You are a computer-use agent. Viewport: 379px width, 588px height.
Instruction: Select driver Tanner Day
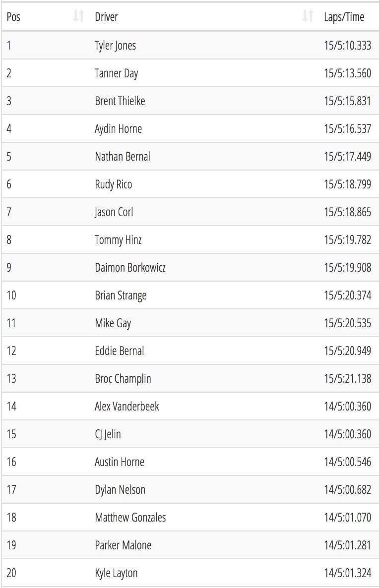tap(116, 73)
